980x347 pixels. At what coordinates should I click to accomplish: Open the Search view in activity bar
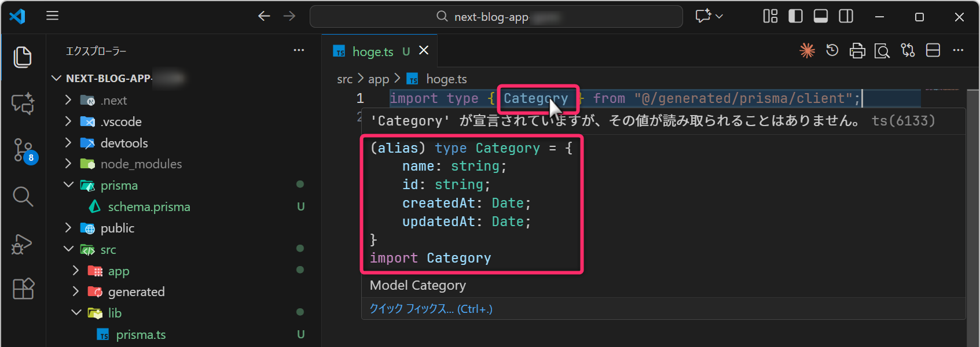(x=23, y=197)
